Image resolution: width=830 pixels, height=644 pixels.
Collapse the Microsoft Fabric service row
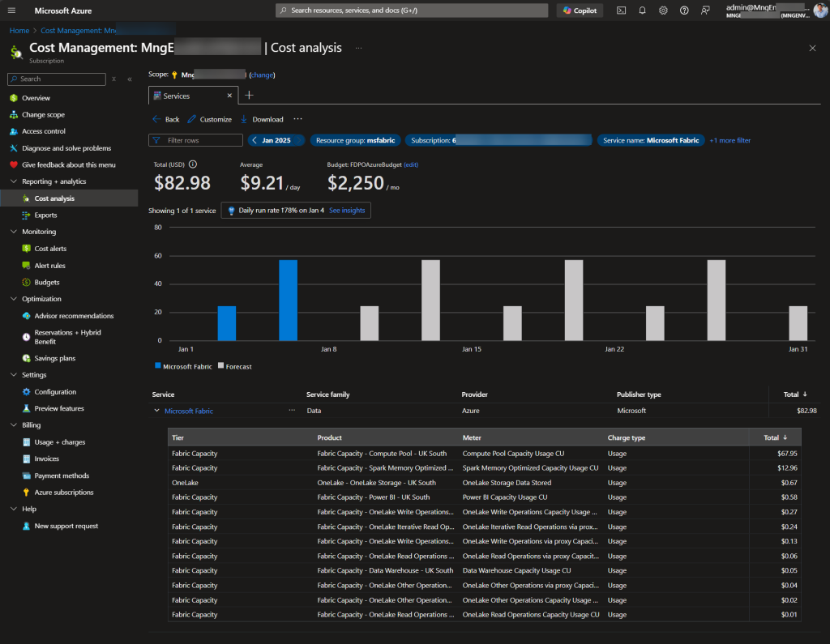156,411
